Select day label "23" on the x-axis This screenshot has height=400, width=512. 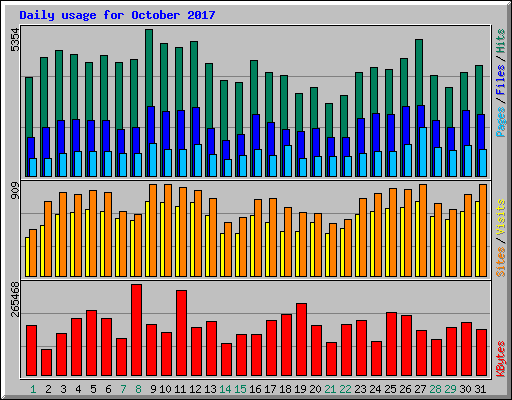360,389
